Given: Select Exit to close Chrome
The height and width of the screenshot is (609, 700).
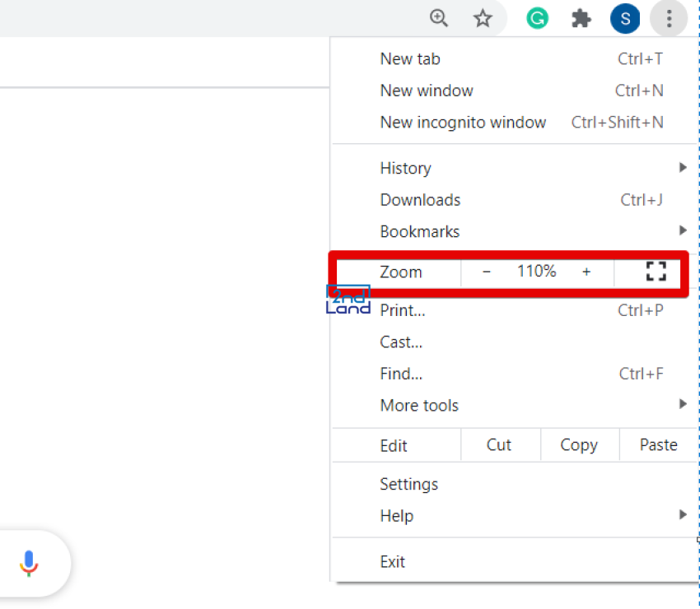Looking at the screenshot, I should tap(515, 562).
